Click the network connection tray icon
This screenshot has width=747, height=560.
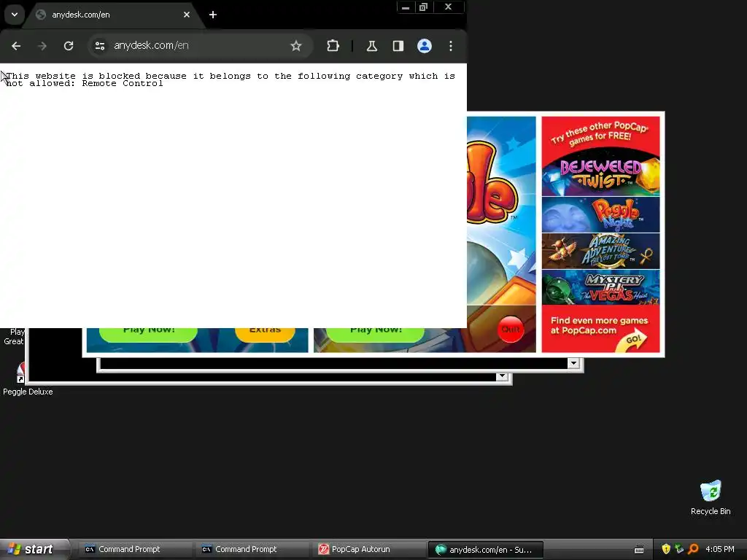pos(679,550)
